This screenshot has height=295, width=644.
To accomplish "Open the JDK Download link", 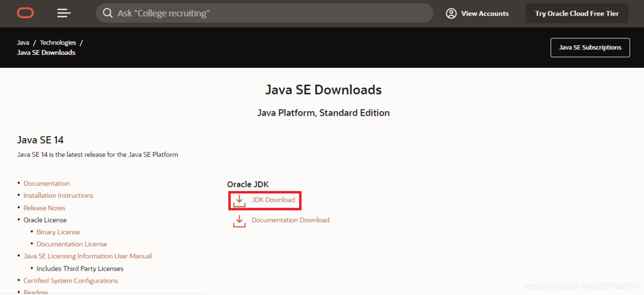I will (273, 200).
